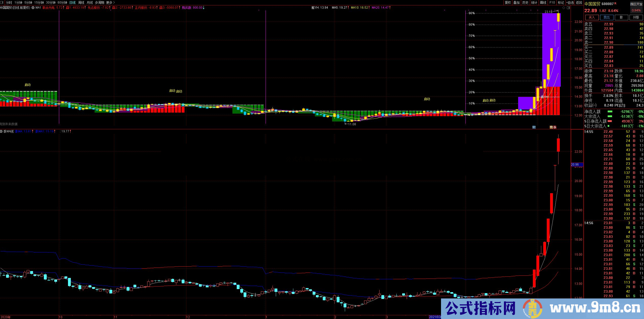Switch to 5分钟 period

pos(28,3)
